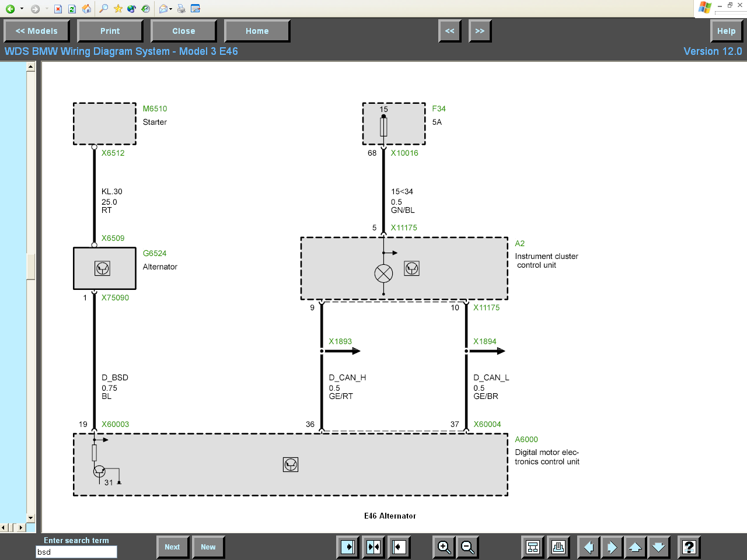Open the browser History icon
Screen dimensions: 747x560
[146, 9]
